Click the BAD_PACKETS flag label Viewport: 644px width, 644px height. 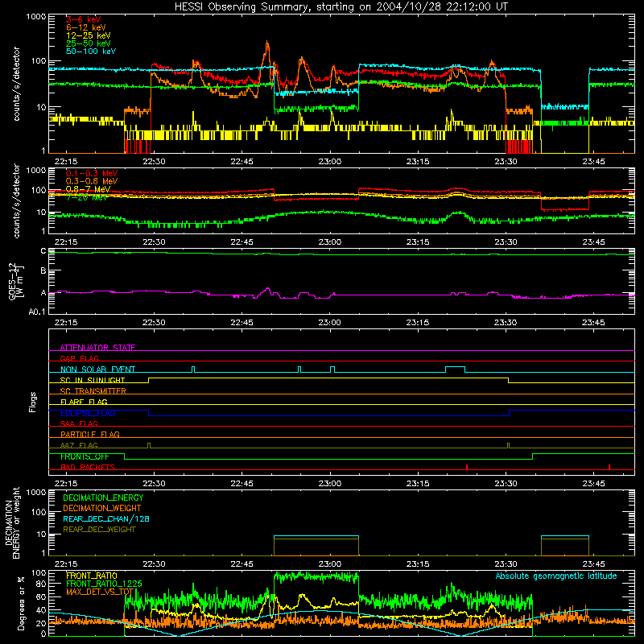(x=88, y=467)
